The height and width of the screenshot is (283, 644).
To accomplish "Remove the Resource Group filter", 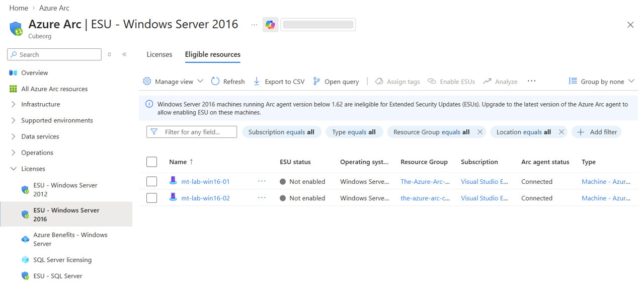I will (480, 132).
